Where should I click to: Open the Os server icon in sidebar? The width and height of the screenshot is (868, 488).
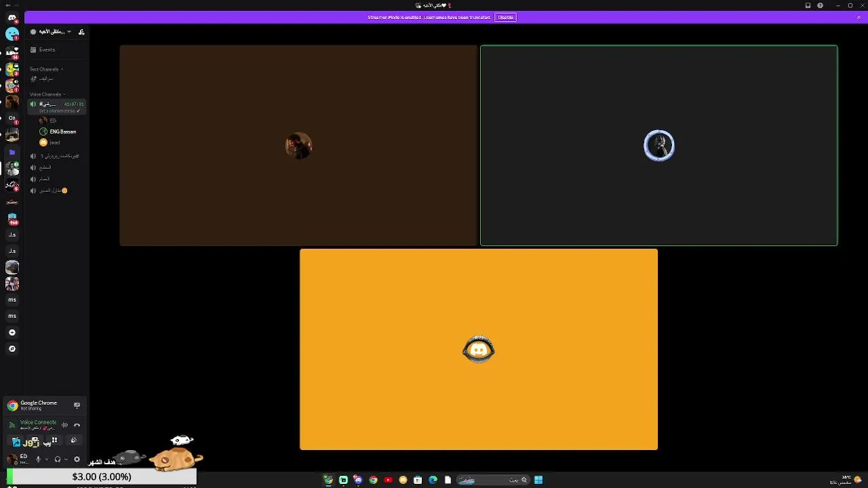point(12,119)
